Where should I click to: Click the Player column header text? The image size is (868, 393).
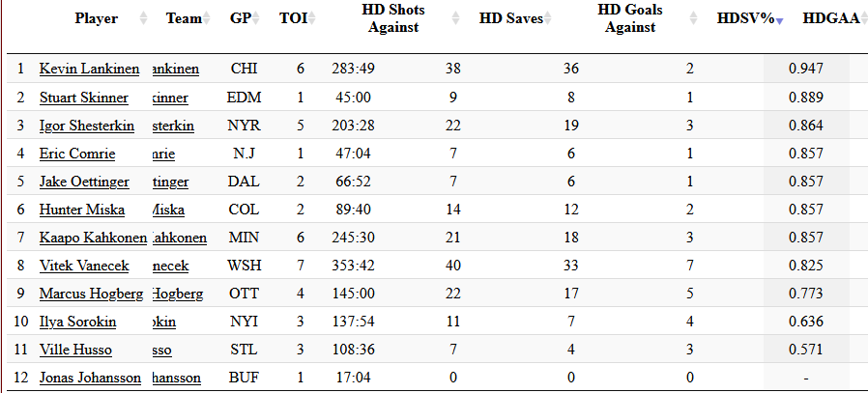(x=97, y=18)
